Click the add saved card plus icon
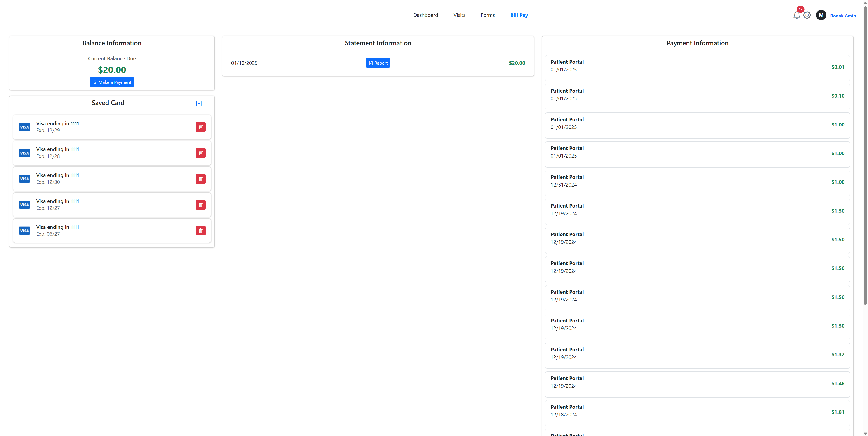The height and width of the screenshot is (436, 868). tap(199, 103)
